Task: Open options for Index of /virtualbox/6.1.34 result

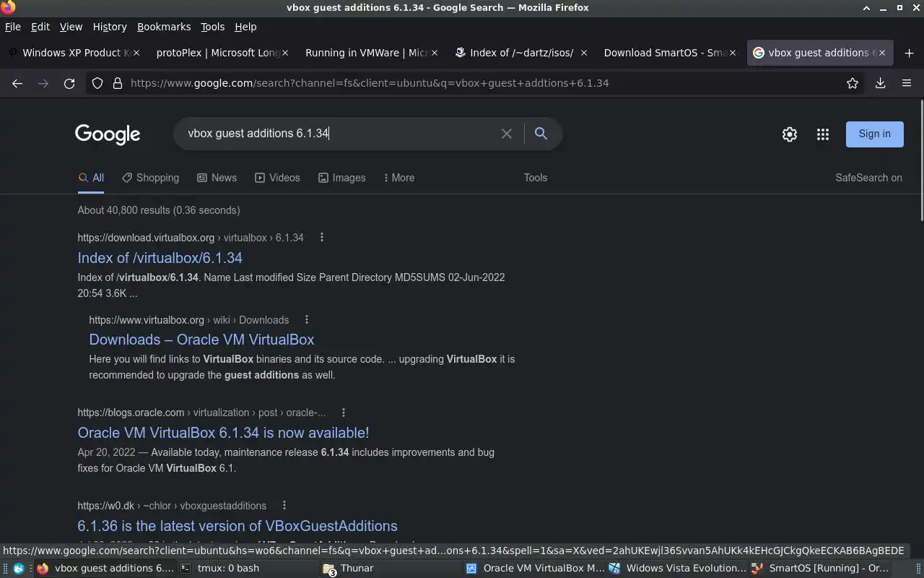Action: [x=322, y=238]
